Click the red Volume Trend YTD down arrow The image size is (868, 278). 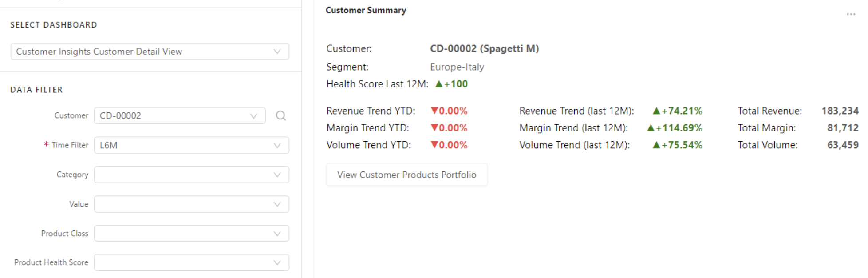pyautogui.click(x=434, y=145)
